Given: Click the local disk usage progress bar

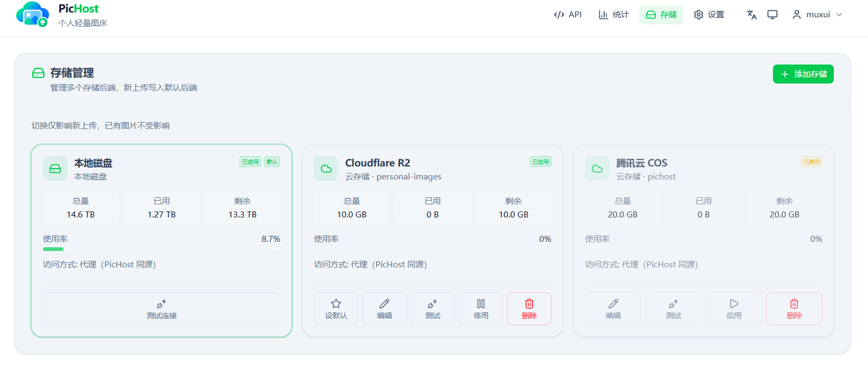Looking at the screenshot, I should coord(162,249).
